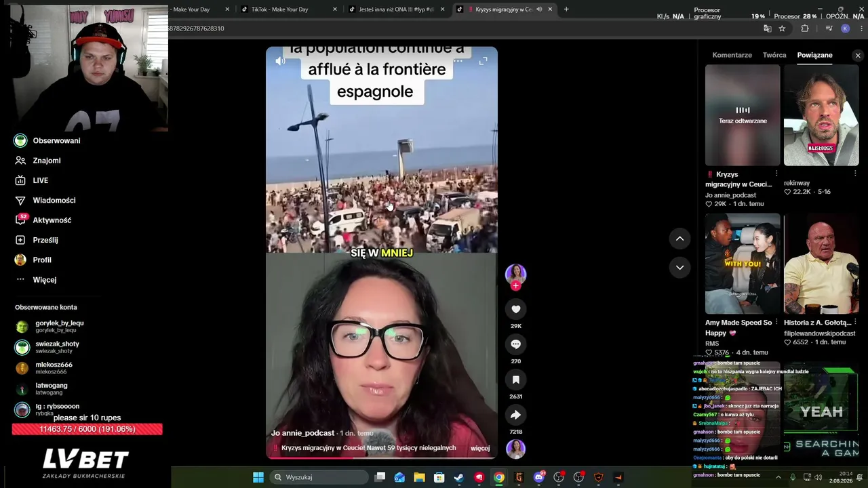Click the Wyszukaj taskbar search box

pyautogui.click(x=318, y=477)
